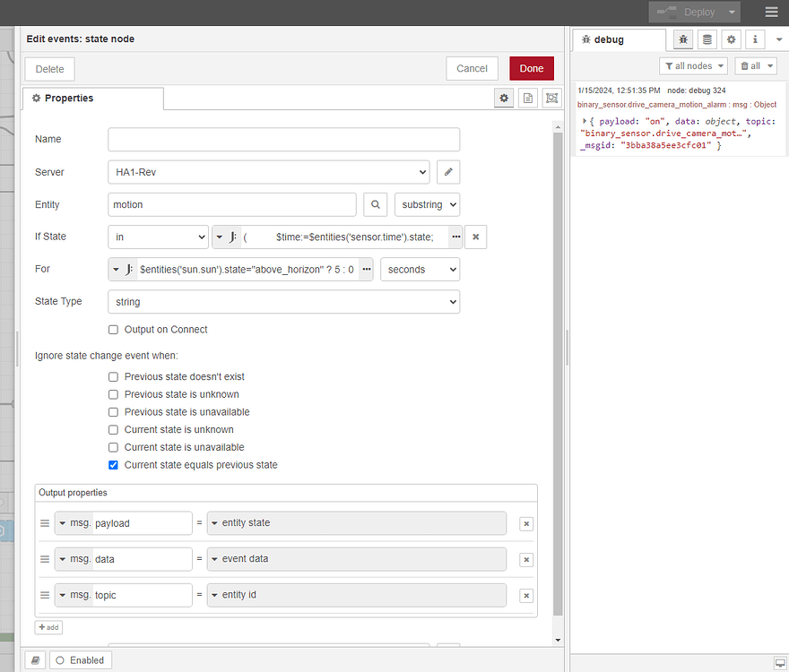The width and height of the screenshot is (789, 672).
Task: Open node help book icon
Action: 35,660
